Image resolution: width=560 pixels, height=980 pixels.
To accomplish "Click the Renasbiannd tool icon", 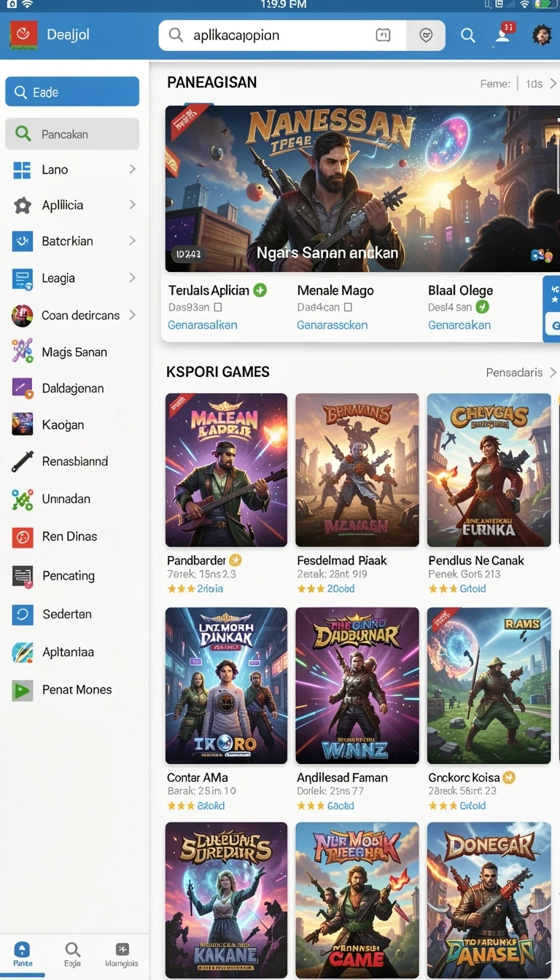I will pyautogui.click(x=23, y=462).
